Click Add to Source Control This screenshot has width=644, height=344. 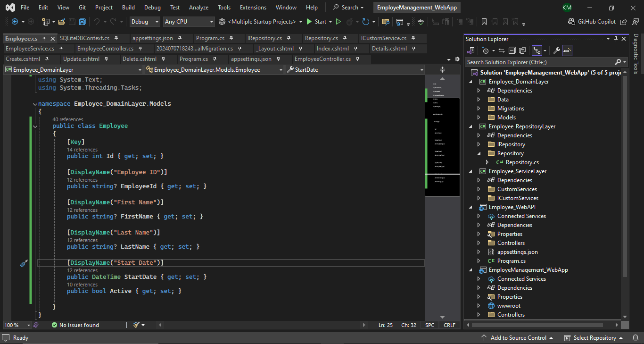click(518, 337)
